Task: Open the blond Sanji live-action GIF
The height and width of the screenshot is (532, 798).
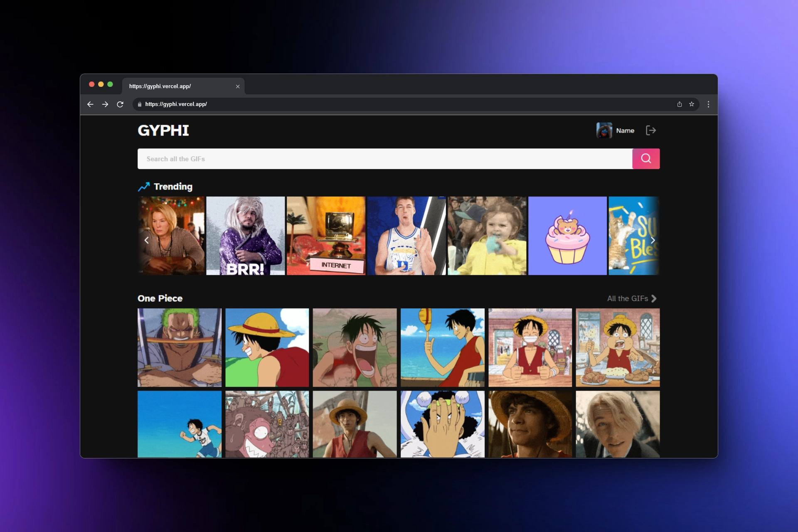Action: click(618, 424)
